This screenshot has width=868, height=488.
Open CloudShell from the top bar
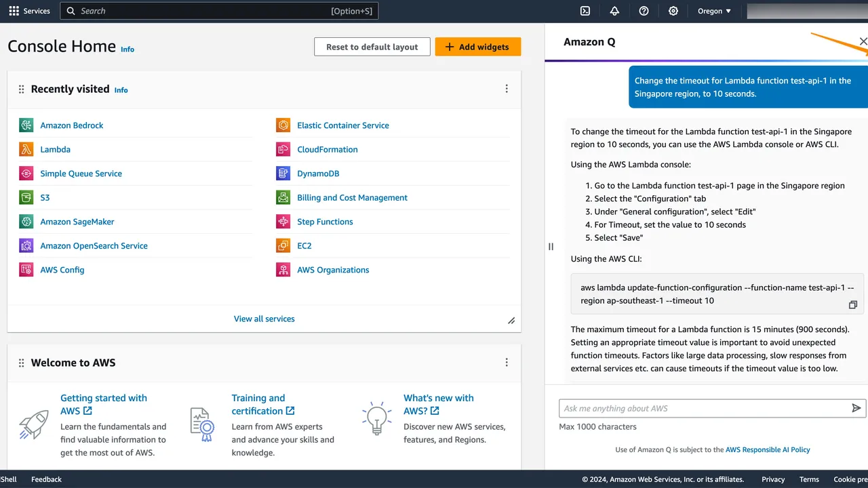click(585, 11)
